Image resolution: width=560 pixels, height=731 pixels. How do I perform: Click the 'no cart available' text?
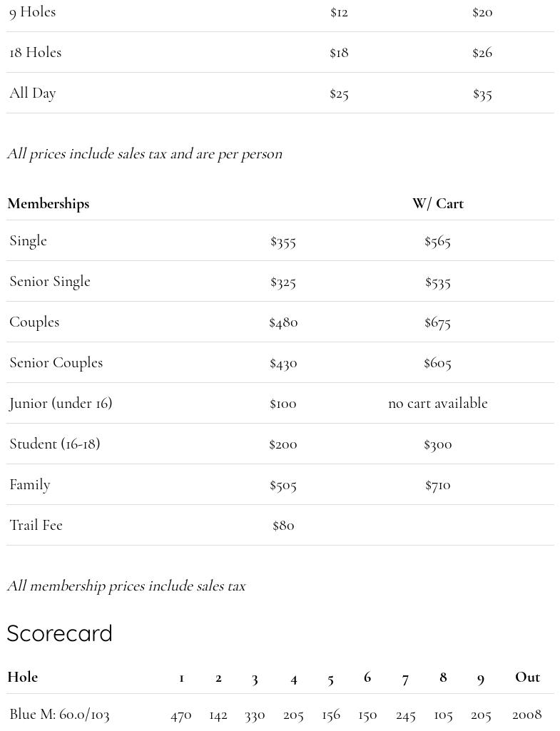pyautogui.click(x=437, y=404)
